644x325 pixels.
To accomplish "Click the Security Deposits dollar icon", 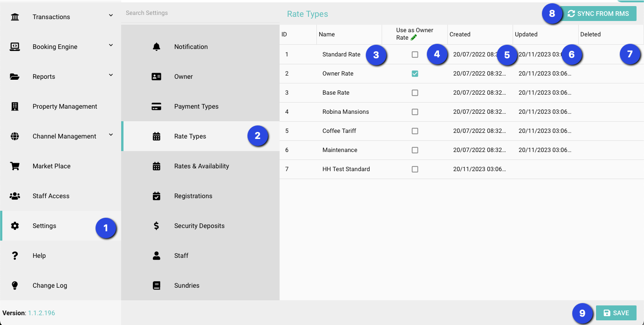I will pyautogui.click(x=157, y=226).
